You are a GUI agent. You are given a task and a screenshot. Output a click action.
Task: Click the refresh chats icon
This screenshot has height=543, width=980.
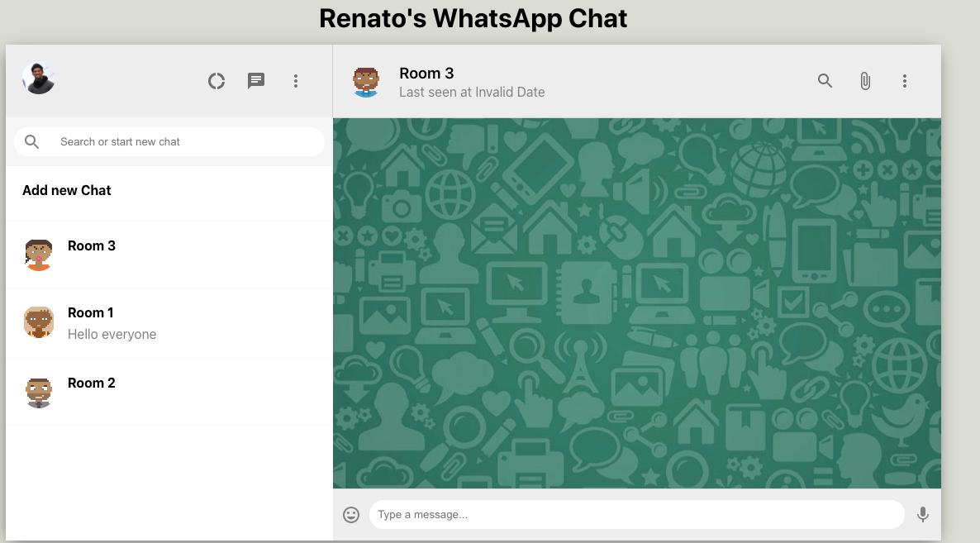216,80
